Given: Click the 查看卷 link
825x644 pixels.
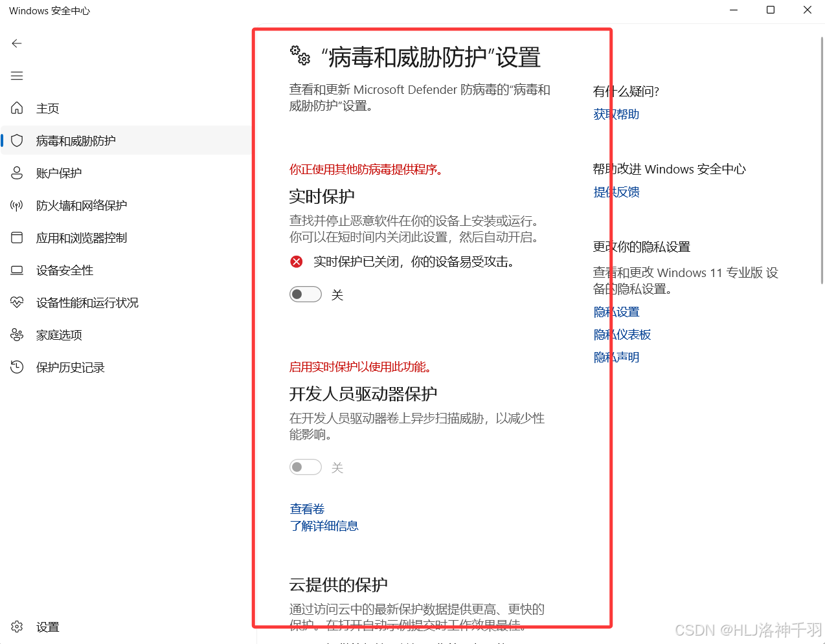Looking at the screenshot, I should pos(307,509).
